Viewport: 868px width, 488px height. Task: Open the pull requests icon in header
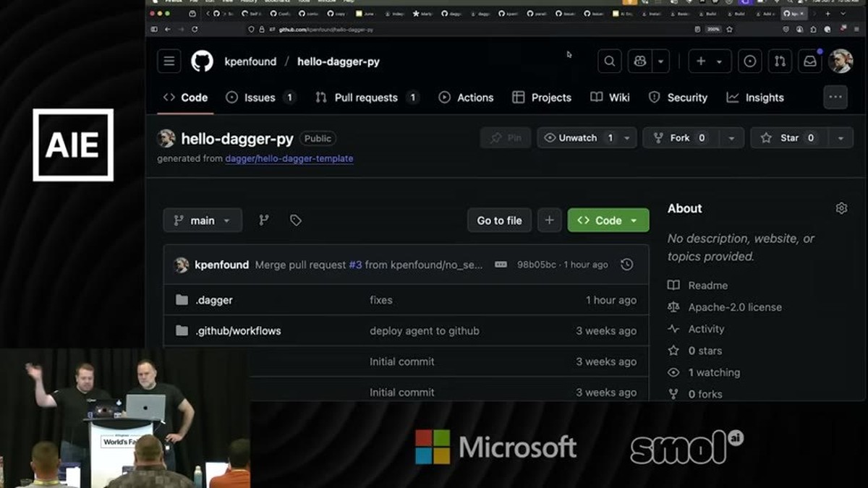pyautogui.click(x=780, y=61)
